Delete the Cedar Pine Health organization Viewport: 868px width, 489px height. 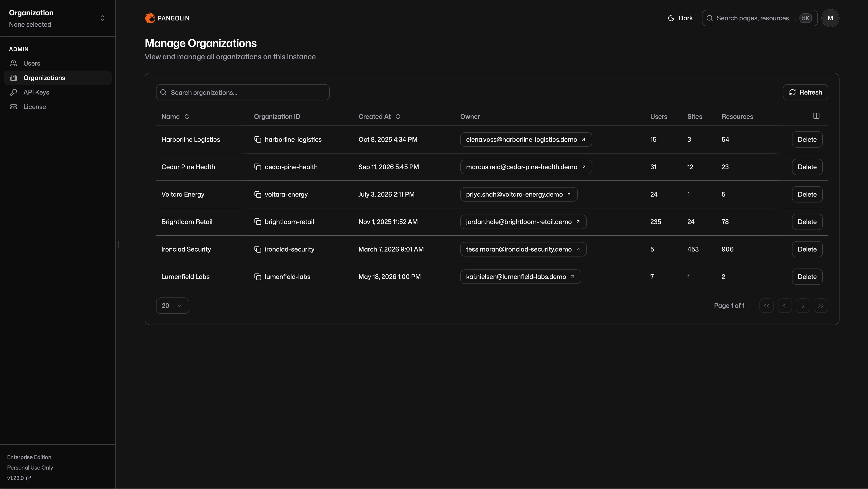coord(807,167)
